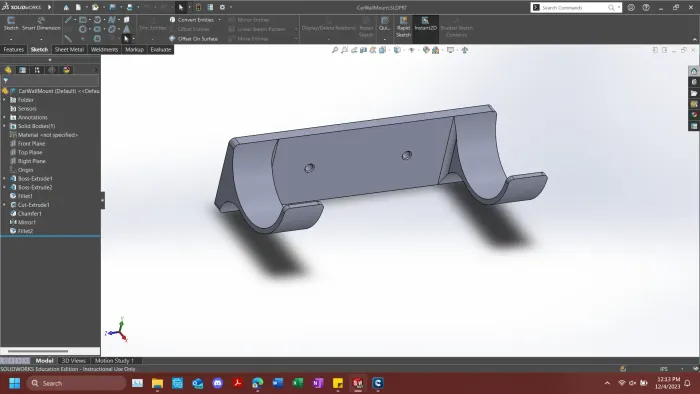Open Discord from the taskbar
Screen dimensions: 700x394
click(x=217, y=383)
